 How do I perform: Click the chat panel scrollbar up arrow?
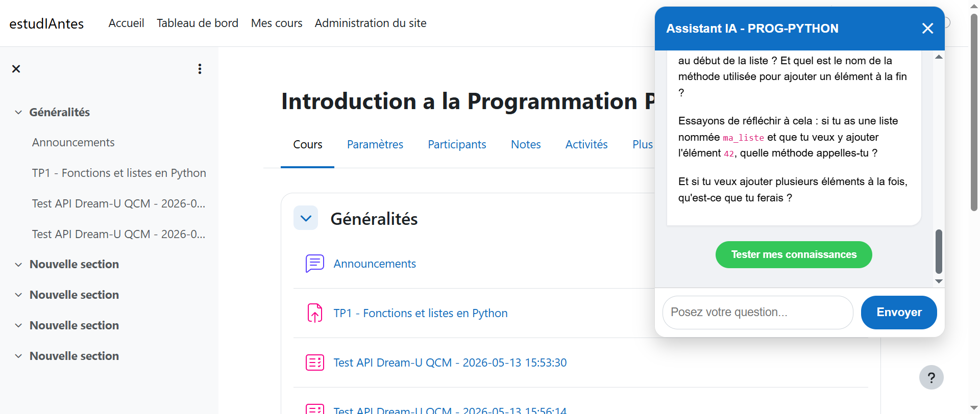[x=939, y=57]
